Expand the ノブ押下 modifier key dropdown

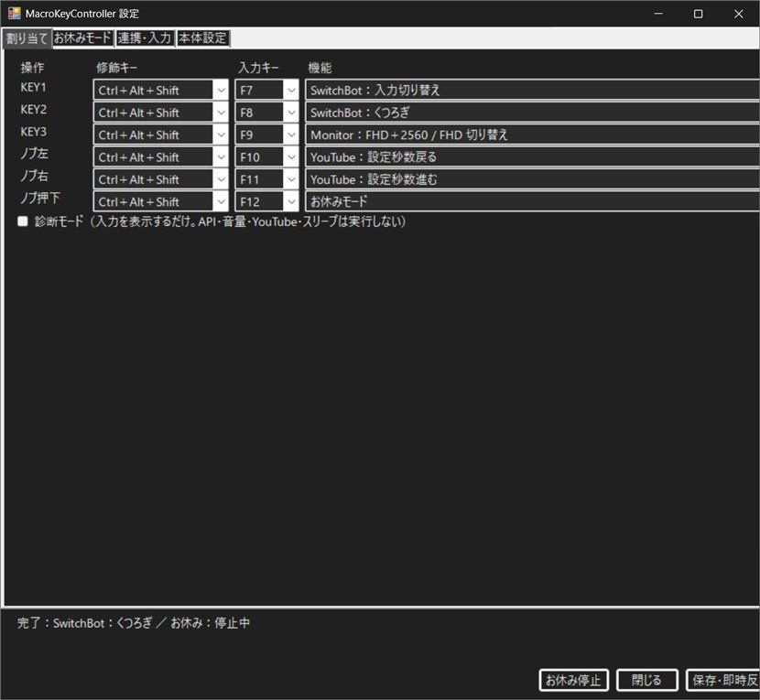coord(221,201)
